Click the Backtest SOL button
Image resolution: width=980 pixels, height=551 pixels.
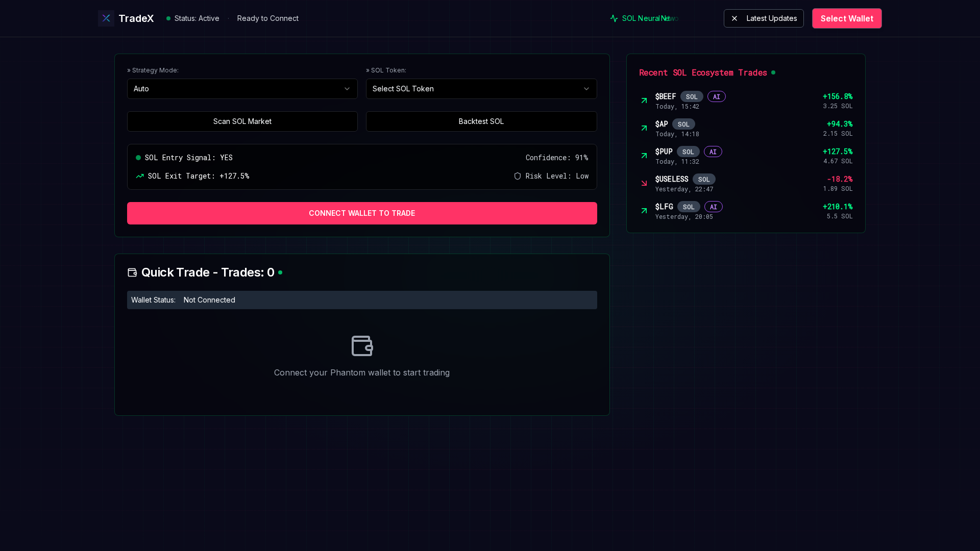pos(481,121)
